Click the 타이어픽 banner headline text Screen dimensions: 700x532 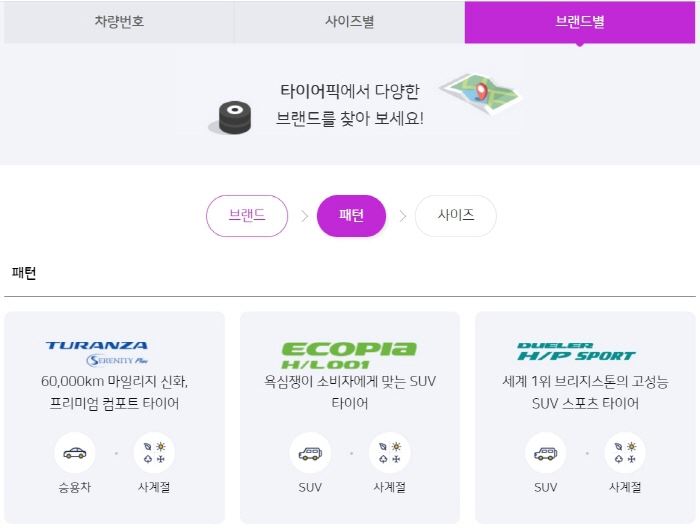[x=350, y=104]
